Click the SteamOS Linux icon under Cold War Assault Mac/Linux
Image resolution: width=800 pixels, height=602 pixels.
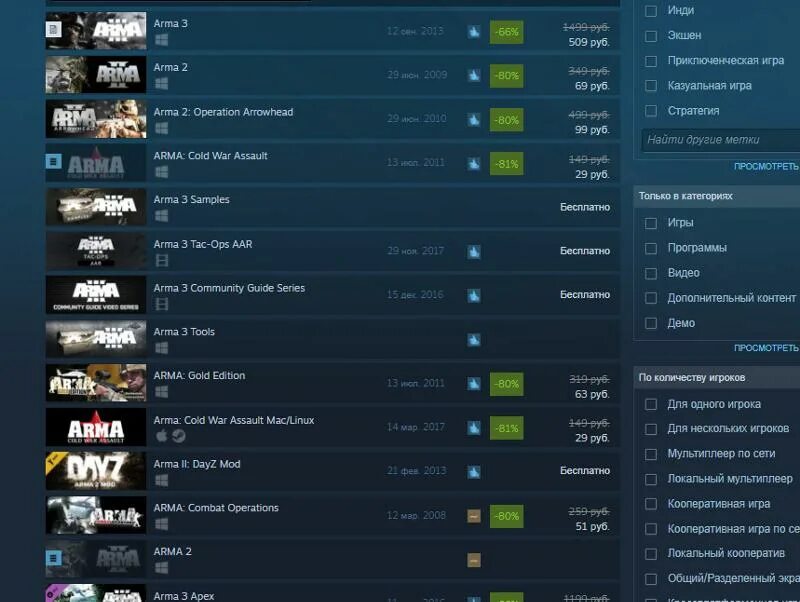click(x=179, y=436)
